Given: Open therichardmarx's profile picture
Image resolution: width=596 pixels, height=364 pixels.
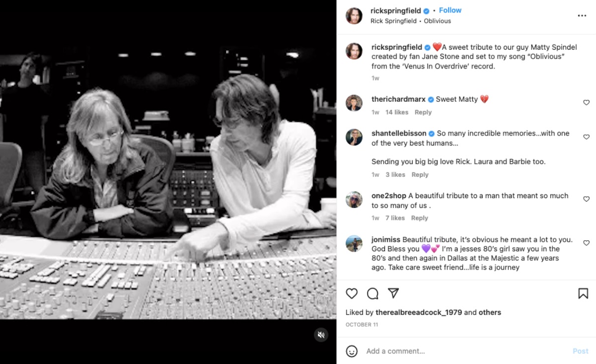Looking at the screenshot, I should pos(354,103).
